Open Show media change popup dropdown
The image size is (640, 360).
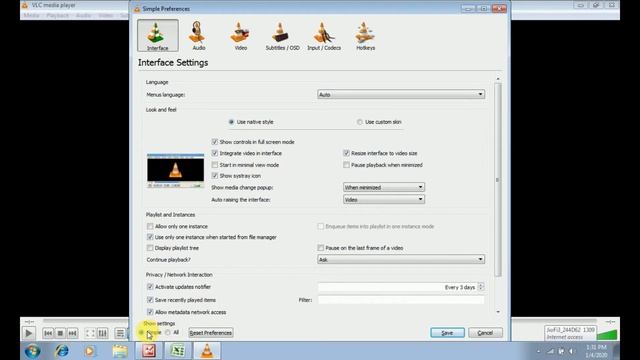click(384, 187)
